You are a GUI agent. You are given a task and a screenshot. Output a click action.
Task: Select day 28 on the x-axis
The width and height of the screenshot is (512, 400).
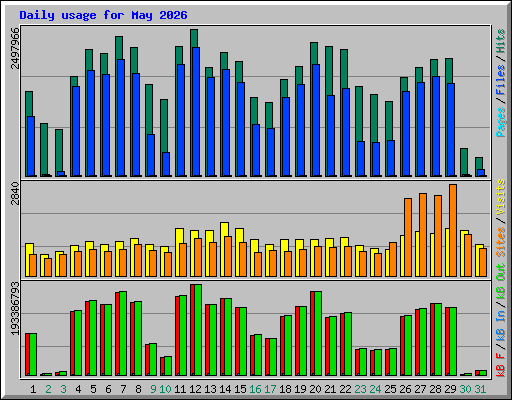tap(435, 389)
